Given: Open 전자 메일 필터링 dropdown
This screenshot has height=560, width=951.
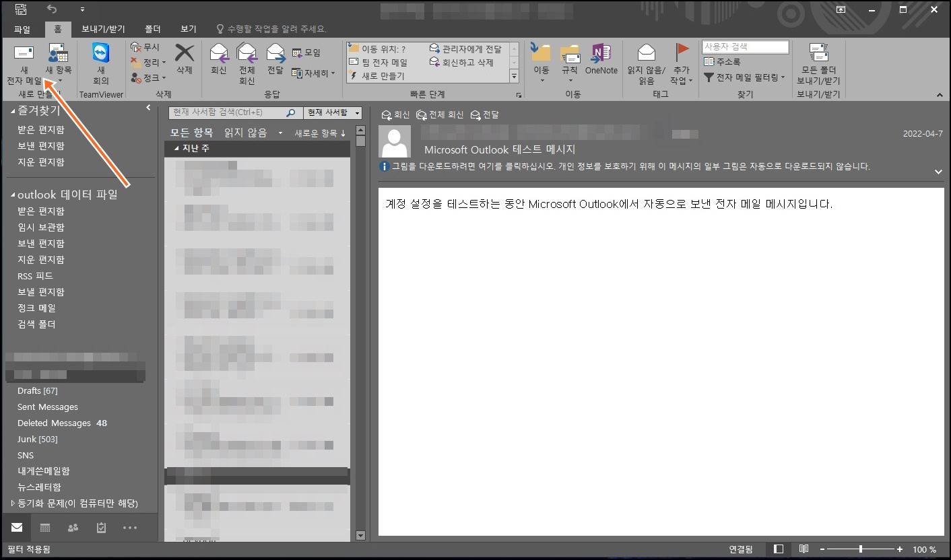Looking at the screenshot, I should [x=744, y=77].
